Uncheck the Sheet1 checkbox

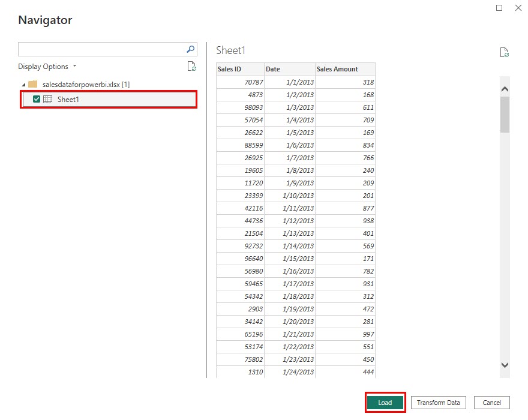point(37,99)
